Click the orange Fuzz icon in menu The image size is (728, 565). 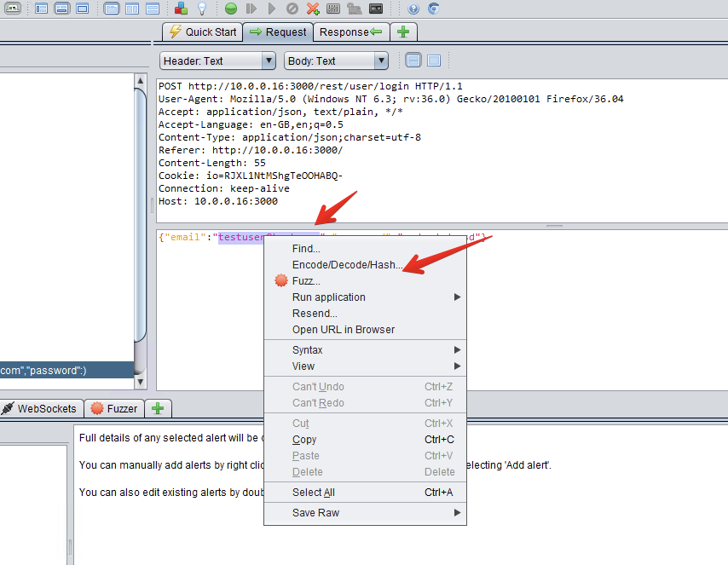click(281, 281)
